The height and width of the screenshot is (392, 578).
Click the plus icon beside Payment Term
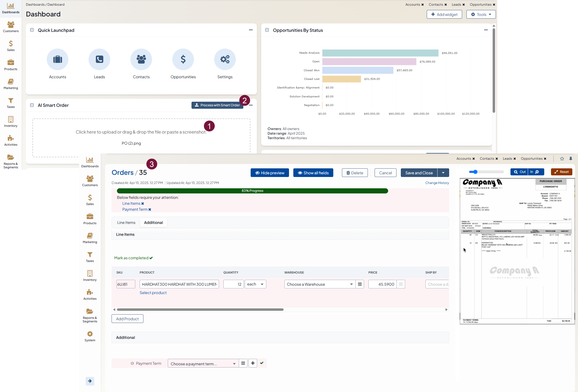point(253,363)
